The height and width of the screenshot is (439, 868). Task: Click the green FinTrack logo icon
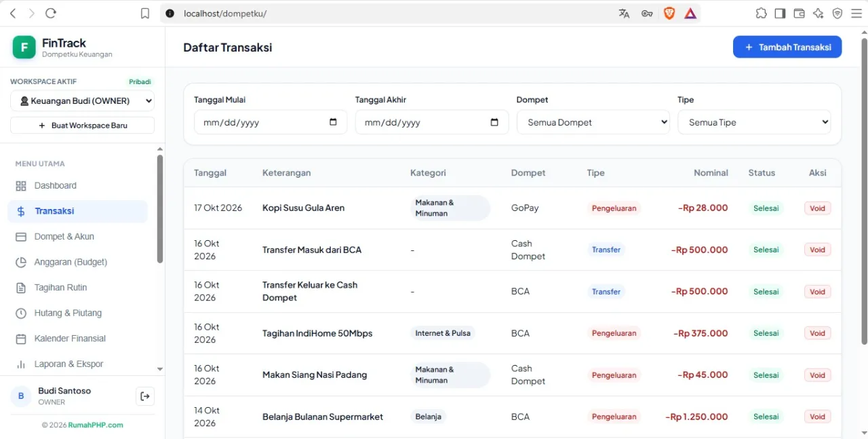point(24,47)
